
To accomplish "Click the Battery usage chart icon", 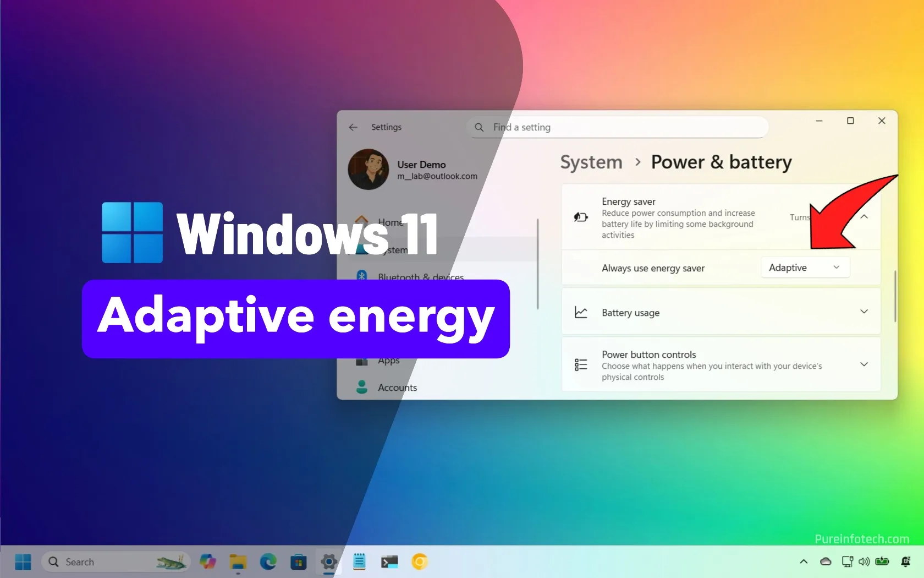I will click(581, 312).
